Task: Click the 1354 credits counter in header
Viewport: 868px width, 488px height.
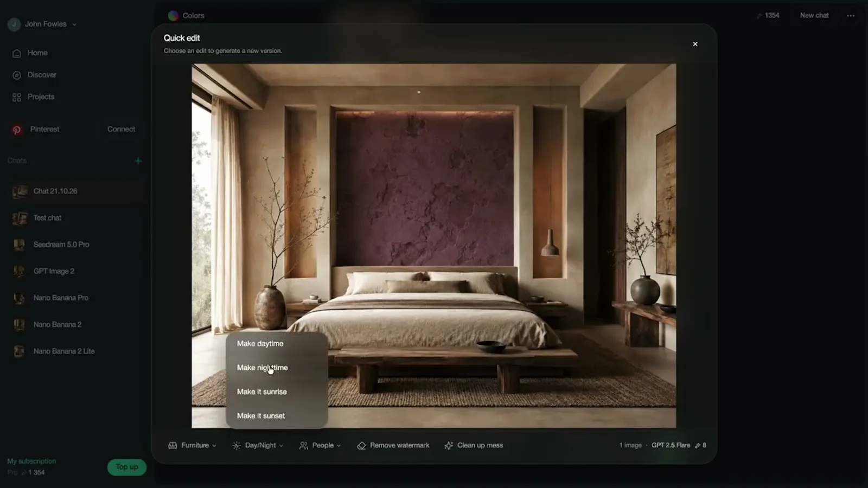Action: coord(768,16)
